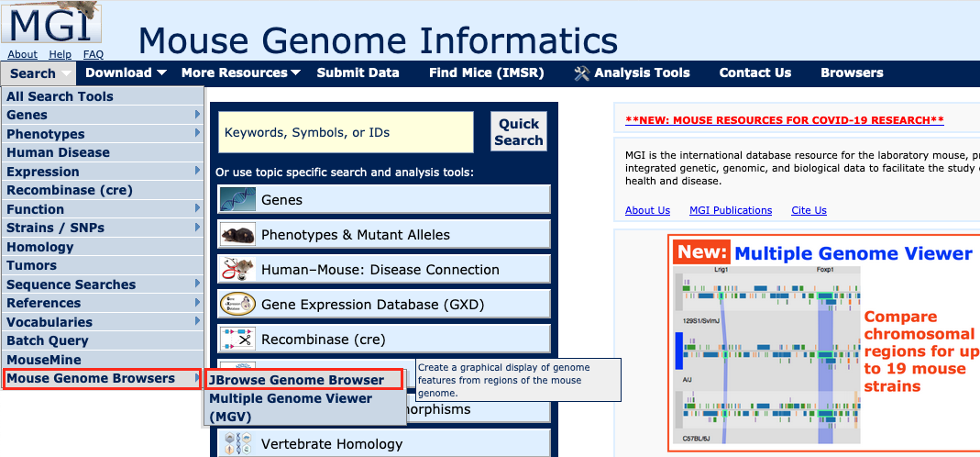Click the MGI mouse logo
The width and height of the screenshot is (980, 457).
pyautogui.click(x=50, y=23)
